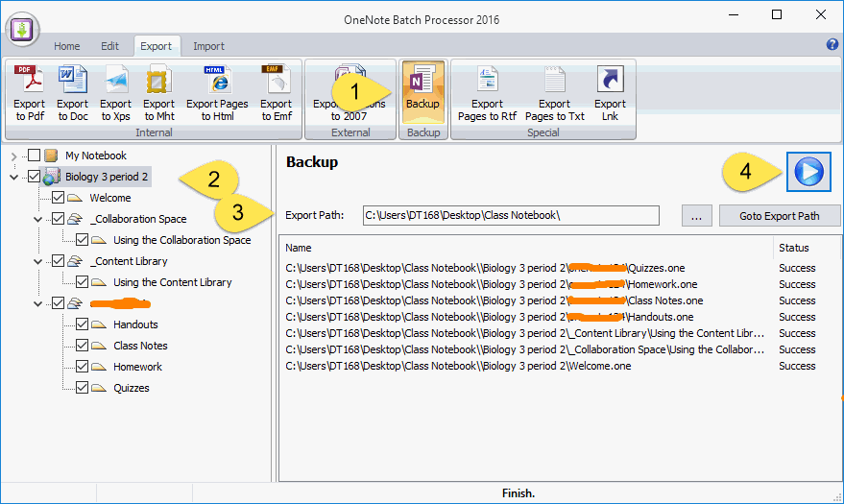The height and width of the screenshot is (504, 844).
Task: Select the Handouts.one result row
Action: (560, 317)
